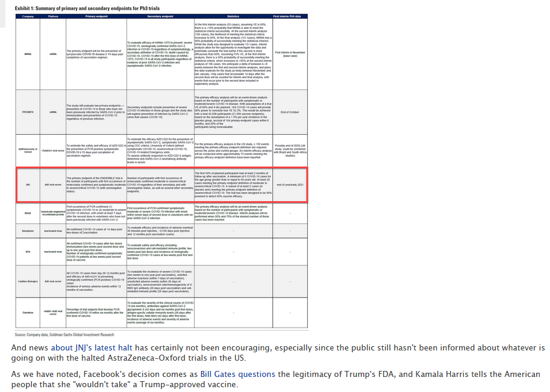
Task: Click the JNJ row statistics text
Action: point(233,184)
